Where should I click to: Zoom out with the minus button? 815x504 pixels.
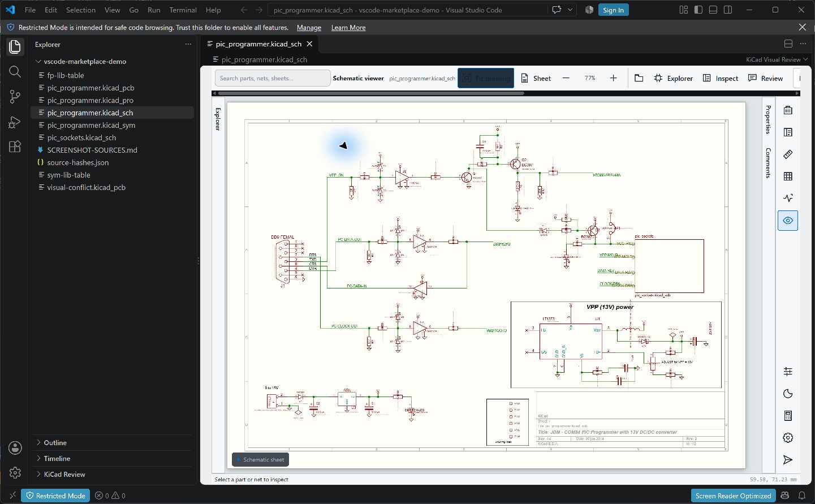[x=566, y=78]
